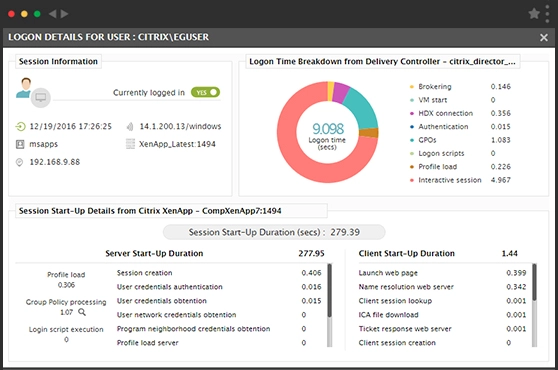Click the yellow Brokering legend dot
Viewport: 558px width, 370px height.
point(412,86)
